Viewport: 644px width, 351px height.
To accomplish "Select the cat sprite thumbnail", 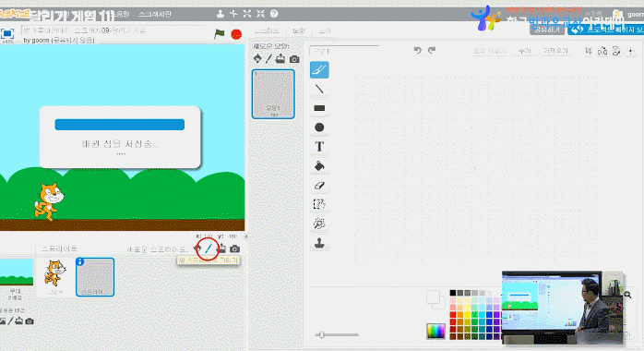I will 55,276.
